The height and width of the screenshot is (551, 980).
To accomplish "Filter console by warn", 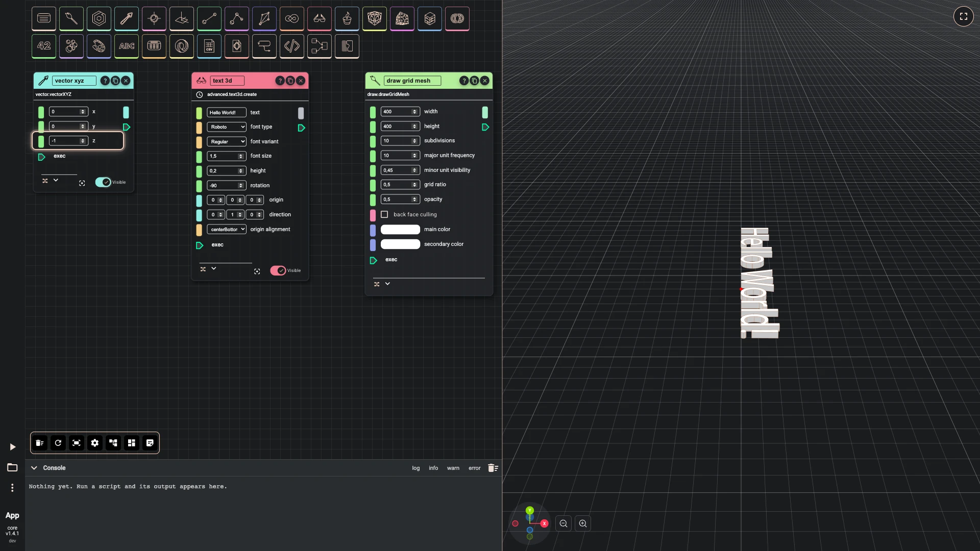I will coord(453,468).
